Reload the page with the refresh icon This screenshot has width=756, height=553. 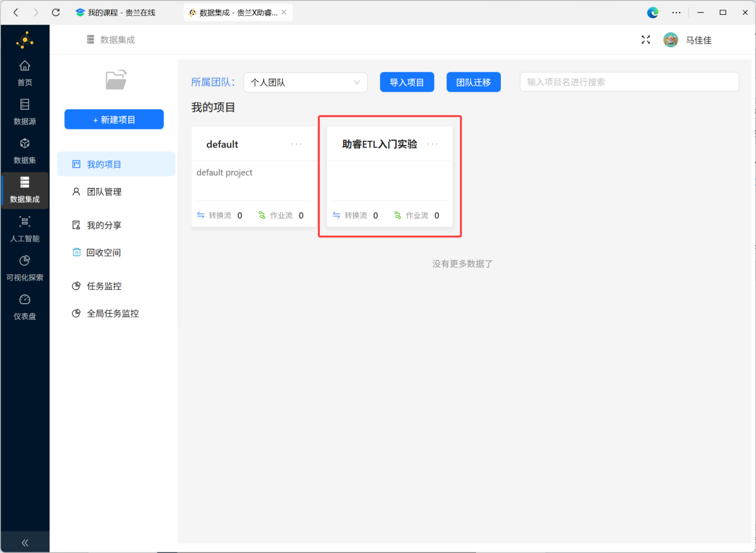[55, 12]
